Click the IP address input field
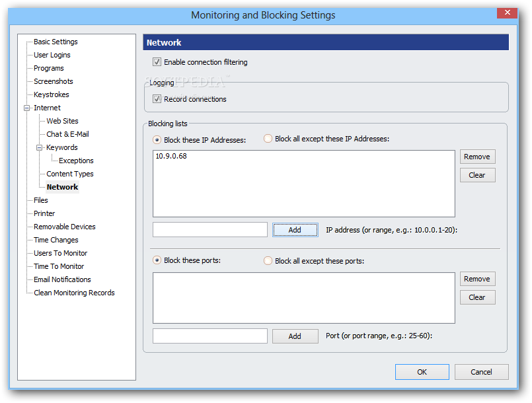Screen dimensions: 532x403 click(210, 230)
